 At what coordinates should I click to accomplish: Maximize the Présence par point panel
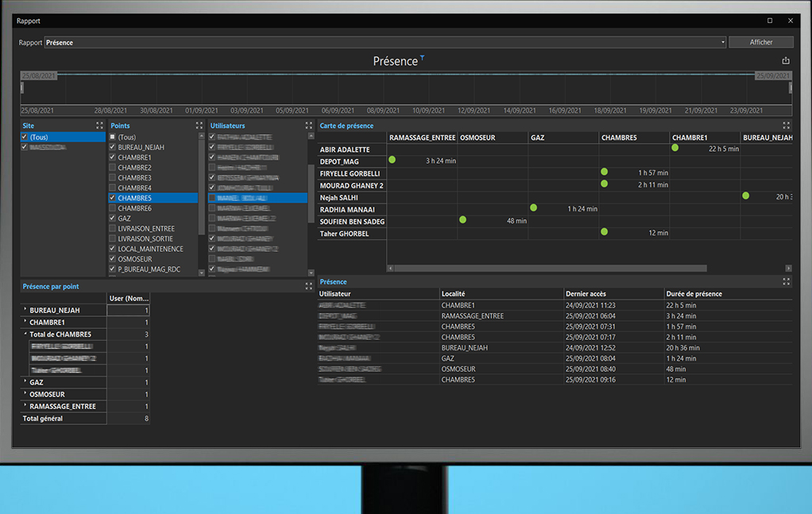pos(308,286)
